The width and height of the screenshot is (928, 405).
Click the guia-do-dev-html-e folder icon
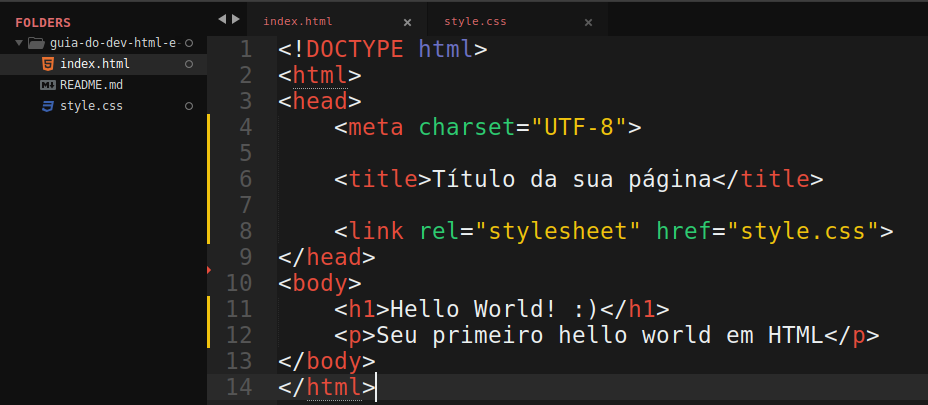tap(37, 44)
